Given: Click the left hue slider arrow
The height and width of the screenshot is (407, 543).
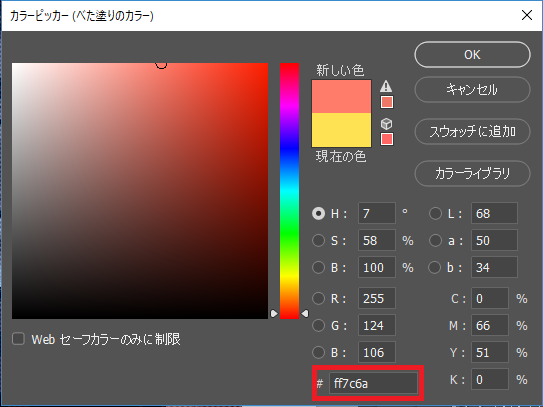Looking at the screenshot, I should pyautogui.click(x=274, y=313).
